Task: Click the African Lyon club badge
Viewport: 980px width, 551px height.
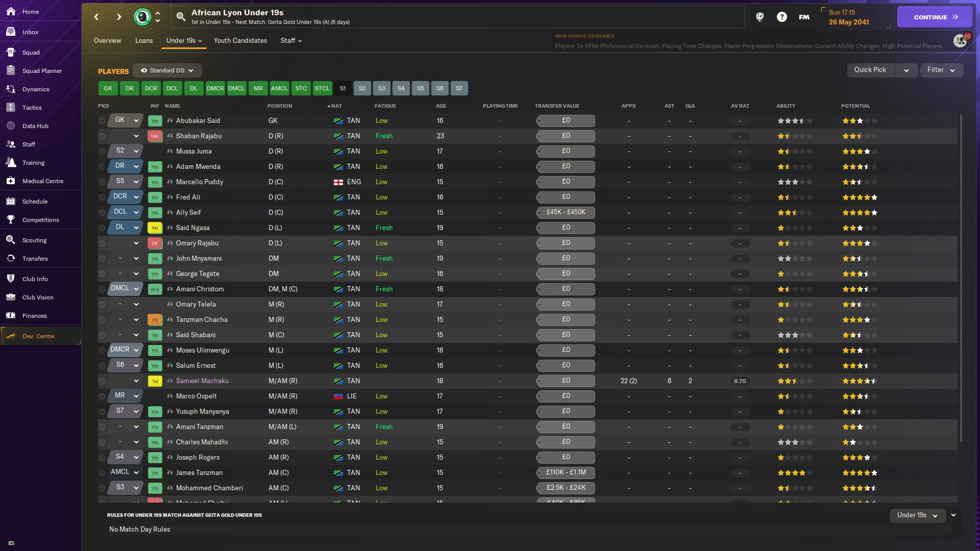Action: coord(142,17)
